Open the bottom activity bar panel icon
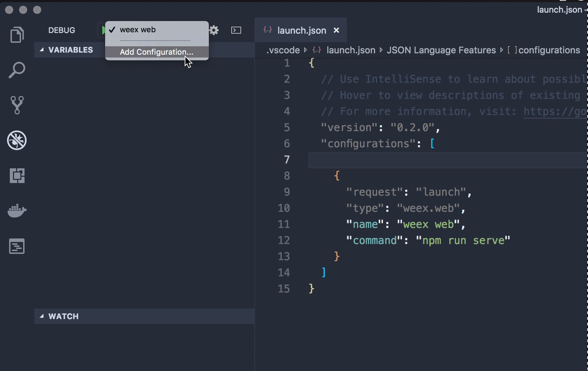588x371 pixels. 17,246
